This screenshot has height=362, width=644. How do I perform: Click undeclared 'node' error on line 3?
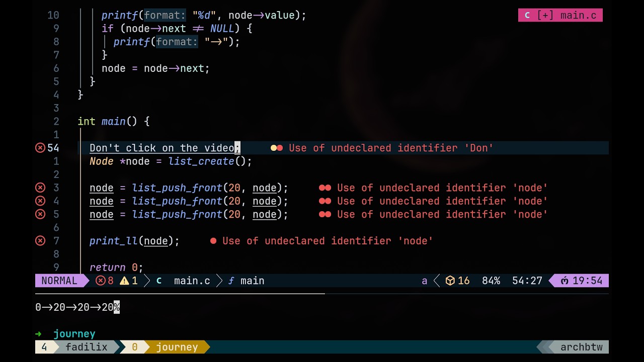[x=443, y=188]
